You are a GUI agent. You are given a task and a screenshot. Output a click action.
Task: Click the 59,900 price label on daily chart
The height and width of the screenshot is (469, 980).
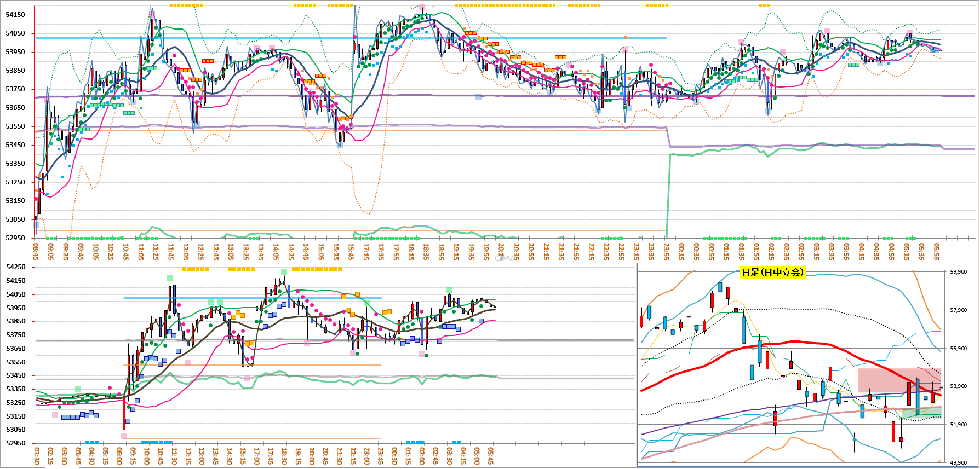click(958, 272)
